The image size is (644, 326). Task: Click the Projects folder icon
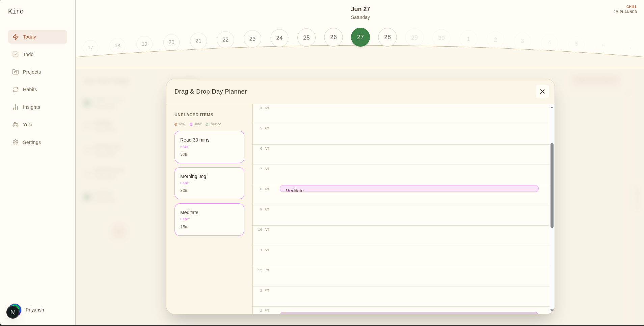click(16, 72)
